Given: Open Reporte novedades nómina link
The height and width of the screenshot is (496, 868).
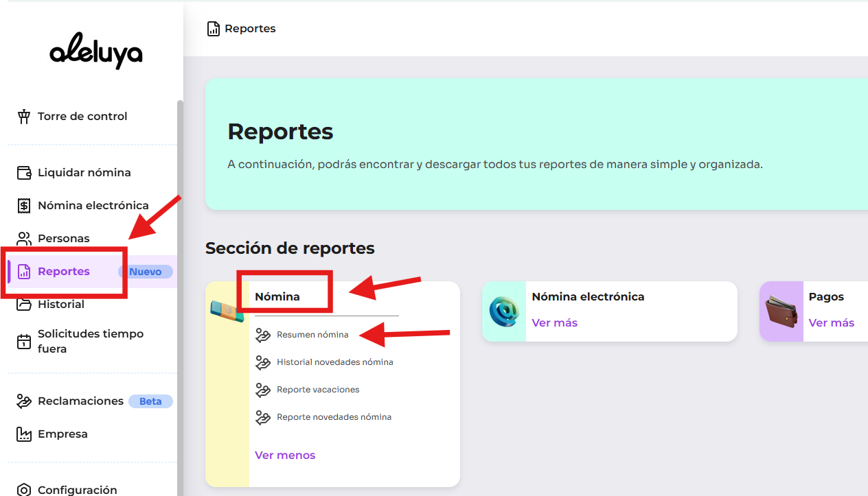Looking at the screenshot, I should (x=334, y=417).
